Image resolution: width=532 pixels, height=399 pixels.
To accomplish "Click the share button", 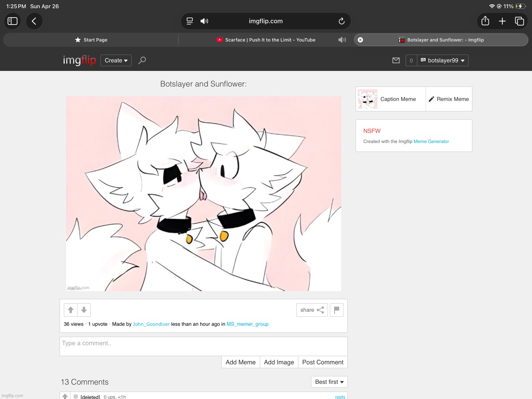I will pos(312,310).
